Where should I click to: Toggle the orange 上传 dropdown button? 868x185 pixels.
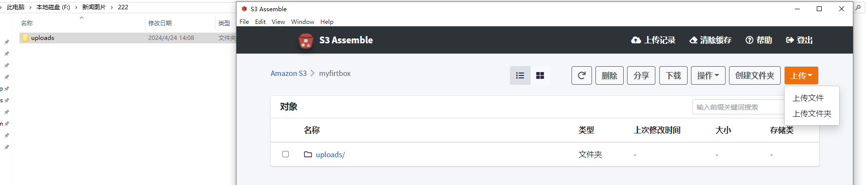click(x=801, y=75)
